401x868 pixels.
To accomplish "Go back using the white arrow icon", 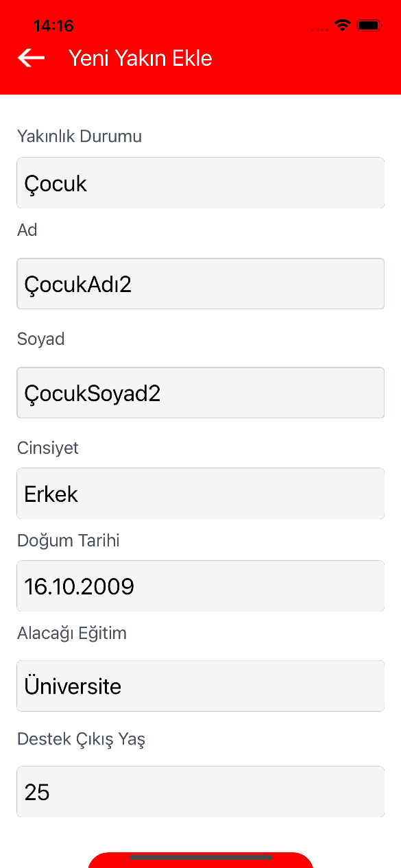I will click(31, 58).
